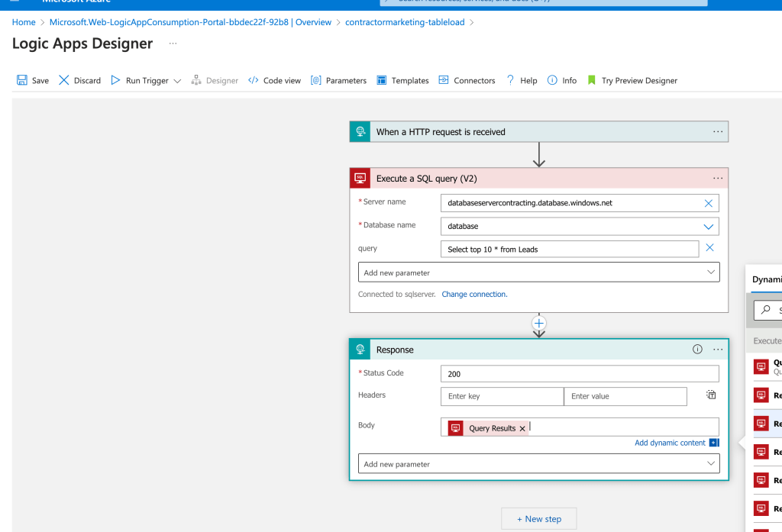Expand the Database name dropdown
This screenshot has height=532, width=782.
pyautogui.click(x=708, y=227)
